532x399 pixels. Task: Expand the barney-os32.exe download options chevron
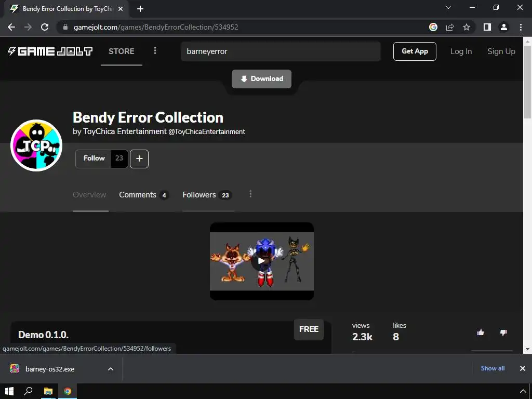(x=111, y=369)
